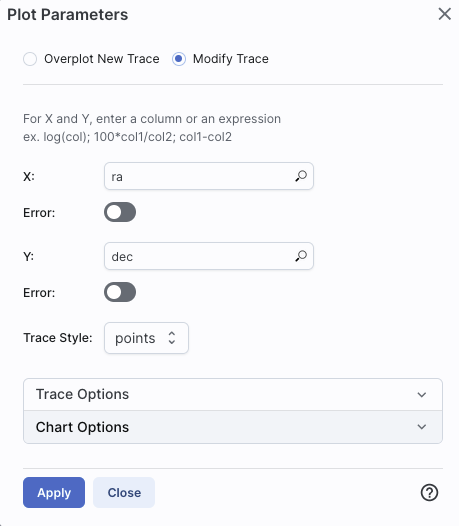The image size is (459, 526).
Task: Select Overplot New Trace radio button
Action: click(x=30, y=59)
